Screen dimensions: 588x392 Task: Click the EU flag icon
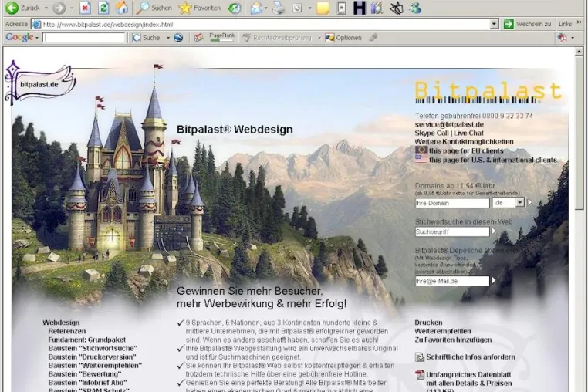[x=421, y=150]
